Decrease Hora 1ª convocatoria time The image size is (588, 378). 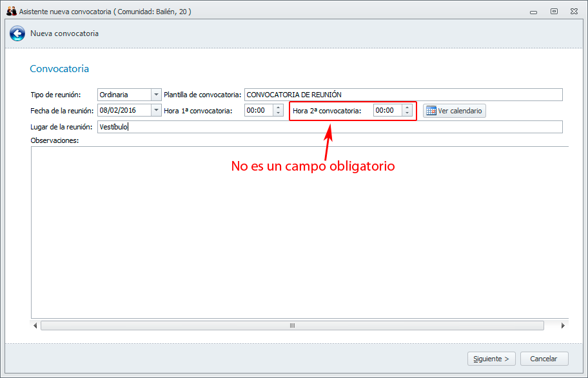(x=279, y=113)
